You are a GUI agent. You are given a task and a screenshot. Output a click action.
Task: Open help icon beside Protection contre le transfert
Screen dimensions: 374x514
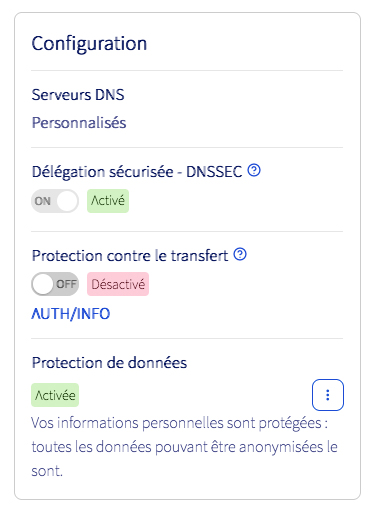point(240,254)
